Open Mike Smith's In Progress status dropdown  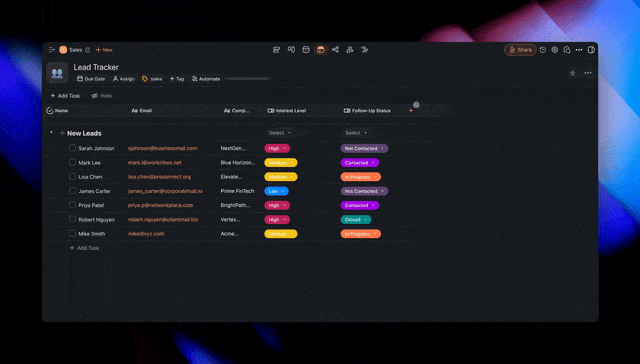click(x=361, y=234)
